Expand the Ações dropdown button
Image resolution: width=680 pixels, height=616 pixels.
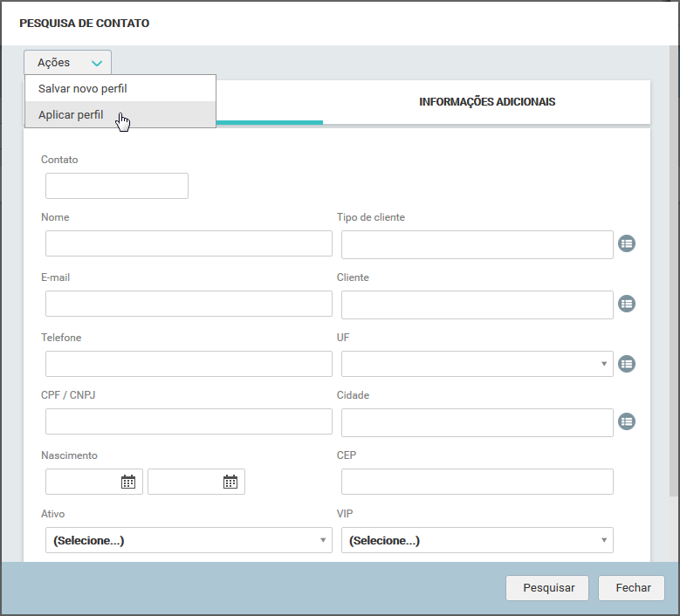68,63
